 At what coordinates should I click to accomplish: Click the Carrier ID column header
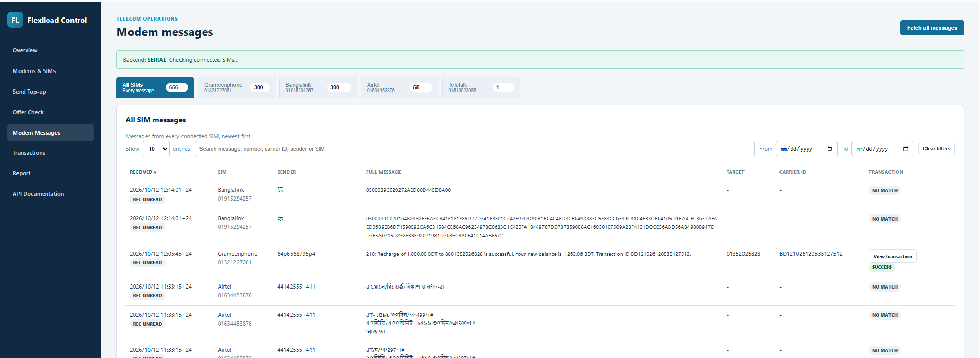point(792,172)
